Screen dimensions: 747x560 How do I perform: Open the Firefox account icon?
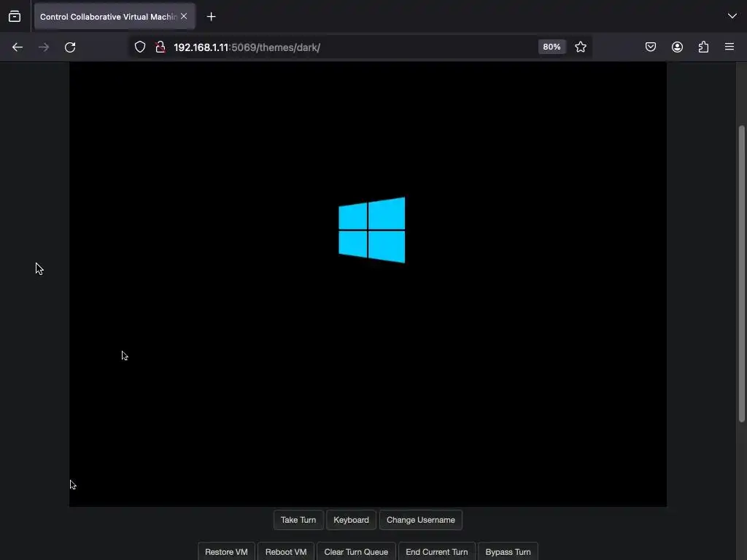pos(677,47)
